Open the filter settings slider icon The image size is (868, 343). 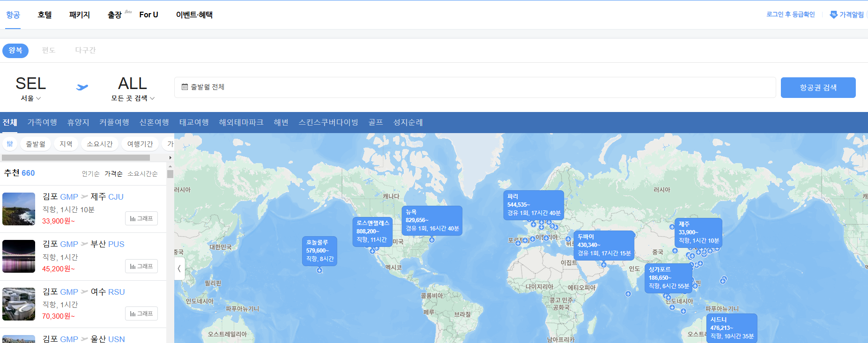(x=10, y=144)
